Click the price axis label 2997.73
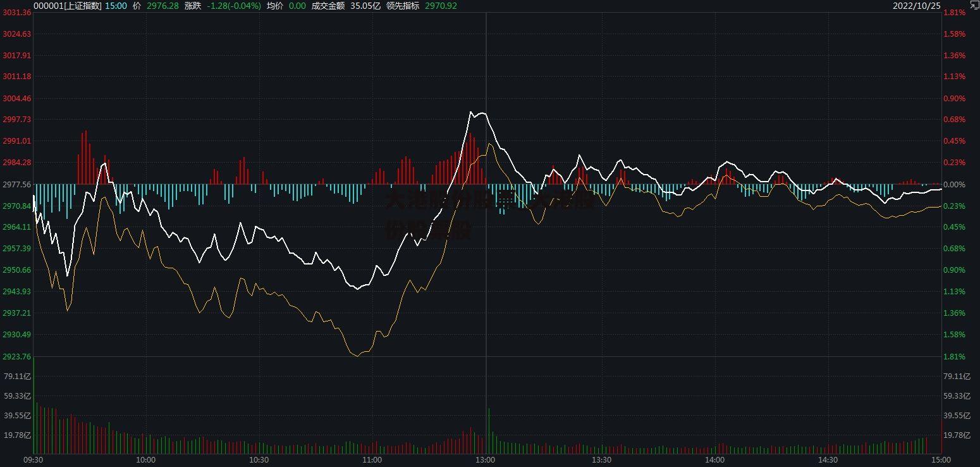Viewport: 980px width, 467px height. (x=17, y=120)
